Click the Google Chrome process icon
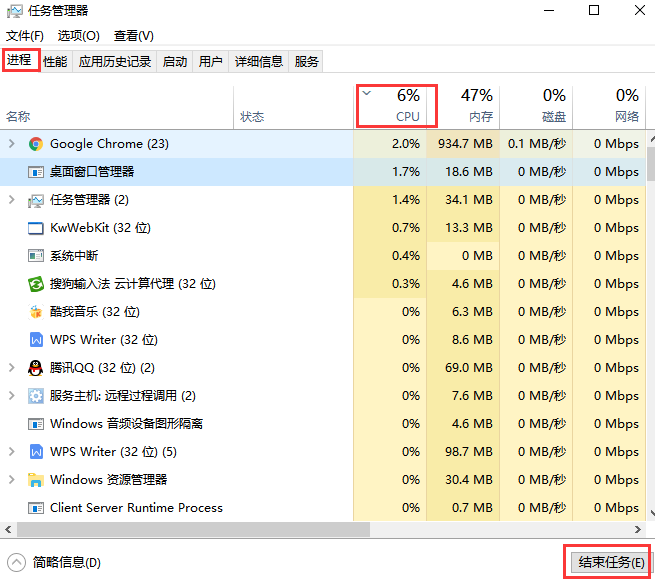658x583 pixels. point(36,144)
